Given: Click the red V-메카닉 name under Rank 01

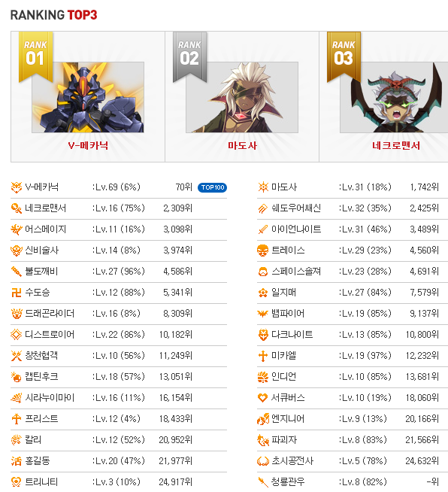Looking at the screenshot, I should tap(88, 146).
